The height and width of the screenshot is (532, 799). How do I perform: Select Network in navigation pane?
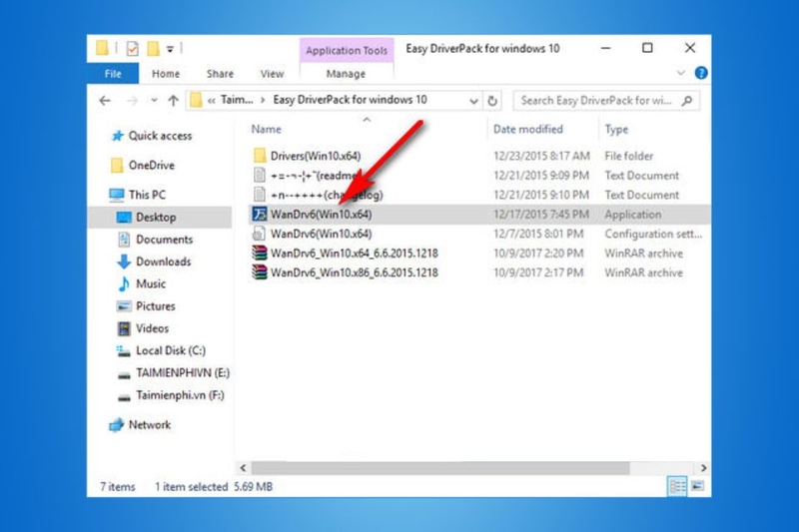point(149,425)
